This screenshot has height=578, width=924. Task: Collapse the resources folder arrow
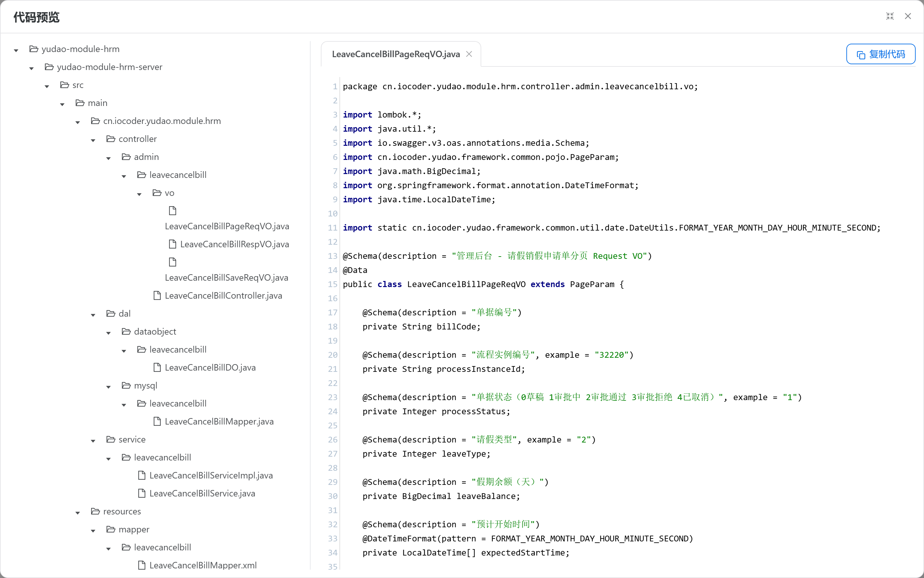pos(78,512)
